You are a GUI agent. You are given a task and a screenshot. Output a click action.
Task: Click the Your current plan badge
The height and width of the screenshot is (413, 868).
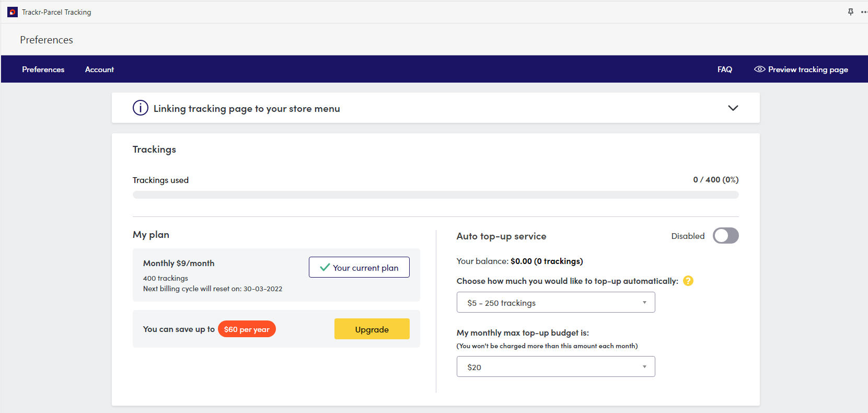point(359,267)
